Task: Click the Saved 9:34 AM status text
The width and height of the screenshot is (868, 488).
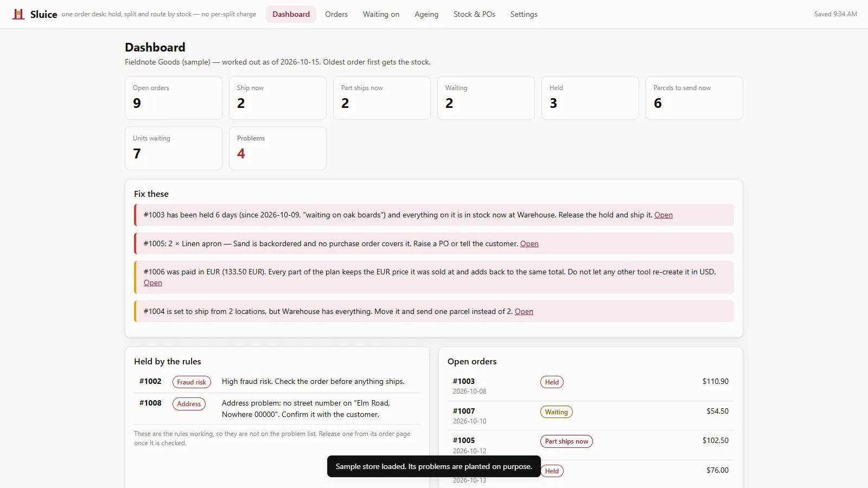Action: click(835, 14)
